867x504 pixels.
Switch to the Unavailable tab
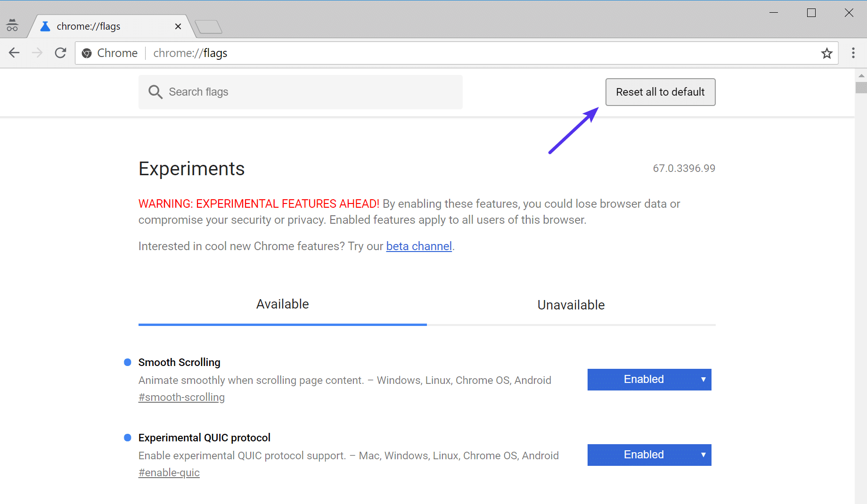(571, 304)
